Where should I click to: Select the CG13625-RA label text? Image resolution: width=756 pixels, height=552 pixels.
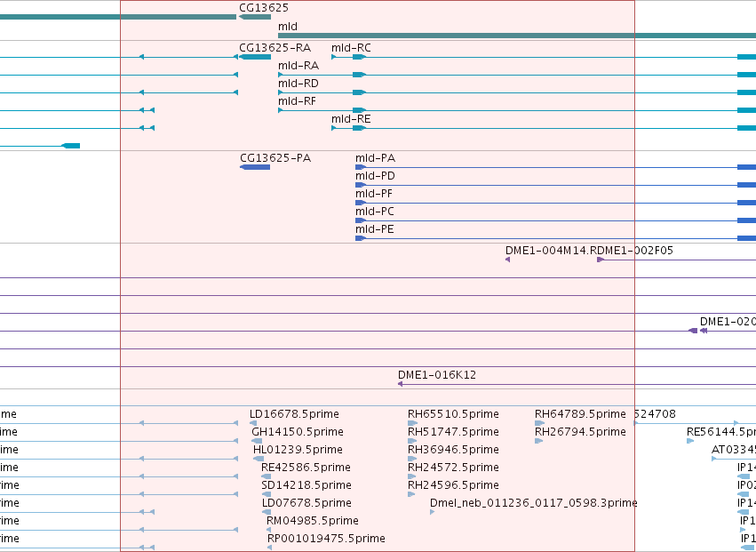275,48
